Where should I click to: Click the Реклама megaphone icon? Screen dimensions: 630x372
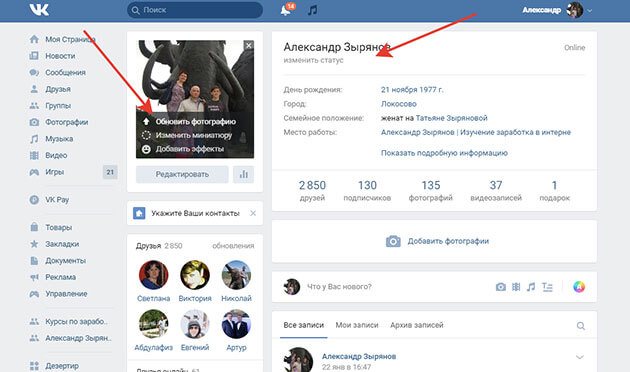pyautogui.click(x=34, y=277)
